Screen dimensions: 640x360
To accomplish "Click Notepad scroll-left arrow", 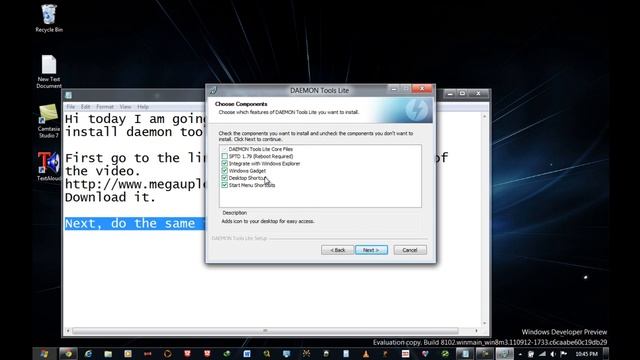I will click(x=68, y=331).
